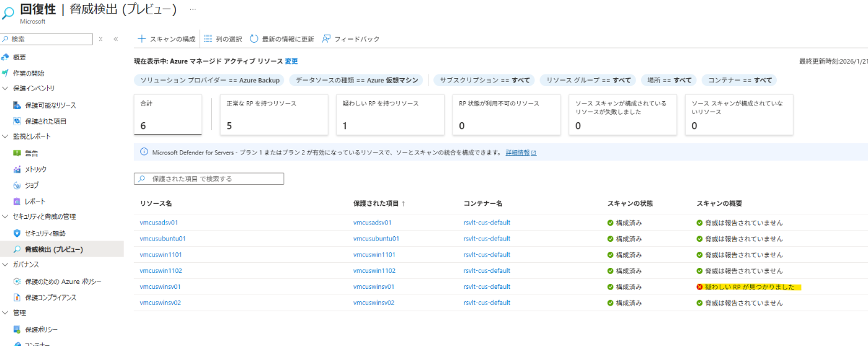Viewport: 868px width, 346px height.
Task: Click the 列の選択 columns icon
Action: click(208, 38)
